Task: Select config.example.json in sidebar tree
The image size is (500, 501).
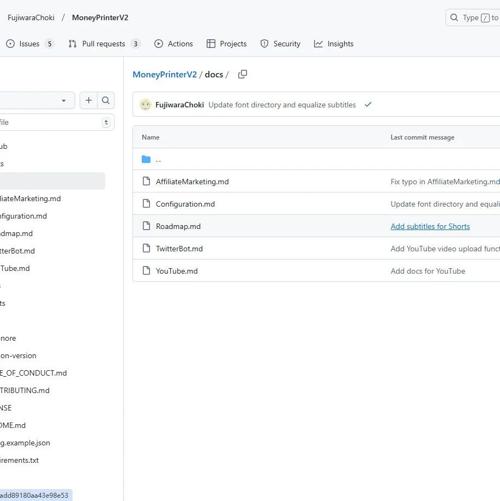Action: 25,443
